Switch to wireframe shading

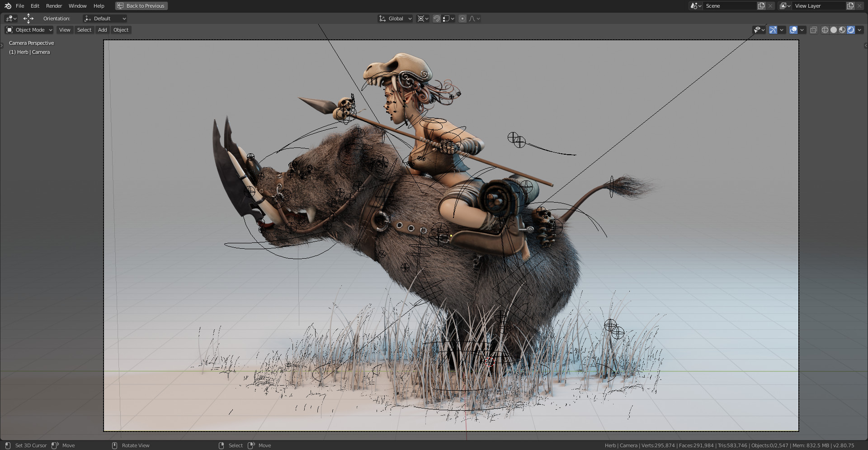click(x=825, y=30)
